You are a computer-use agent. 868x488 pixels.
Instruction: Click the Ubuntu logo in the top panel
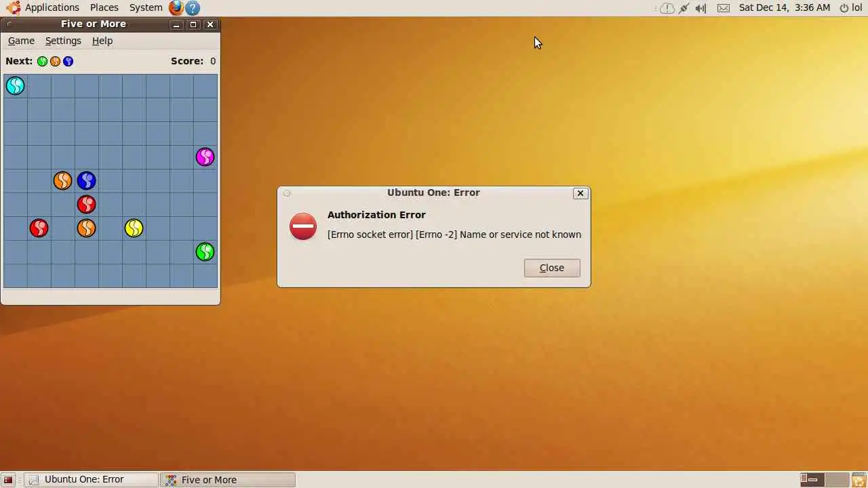tap(13, 7)
